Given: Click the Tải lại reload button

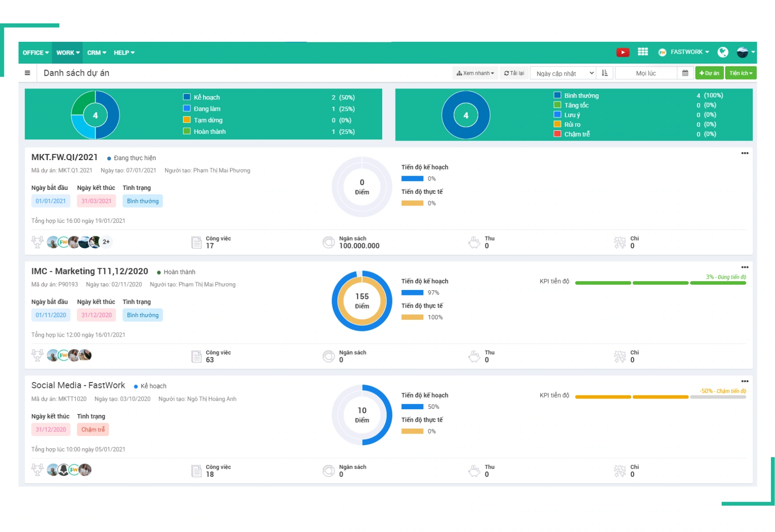Looking at the screenshot, I should pos(514,73).
